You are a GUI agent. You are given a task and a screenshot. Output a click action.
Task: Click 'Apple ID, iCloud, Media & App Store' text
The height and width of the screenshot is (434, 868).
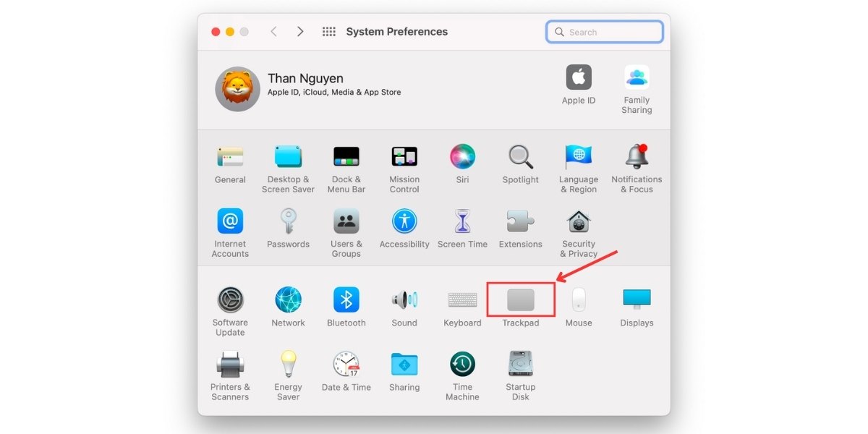[x=334, y=93]
